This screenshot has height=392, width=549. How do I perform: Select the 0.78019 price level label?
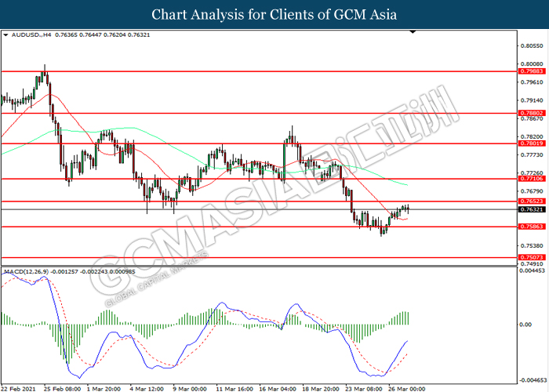pyautogui.click(x=532, y=143)
